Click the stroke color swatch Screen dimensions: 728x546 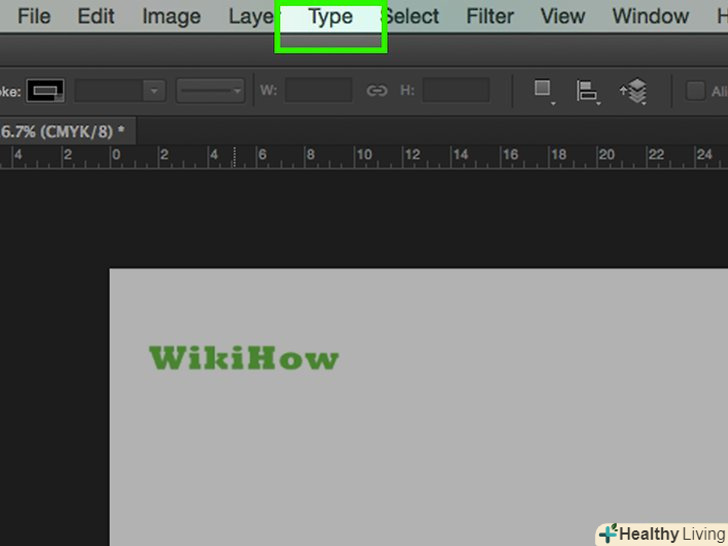tap(45, 91)
